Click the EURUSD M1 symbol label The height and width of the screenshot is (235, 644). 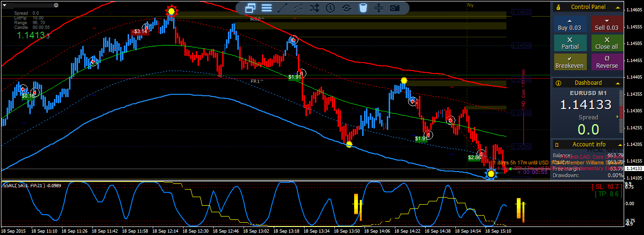(588, 94)
